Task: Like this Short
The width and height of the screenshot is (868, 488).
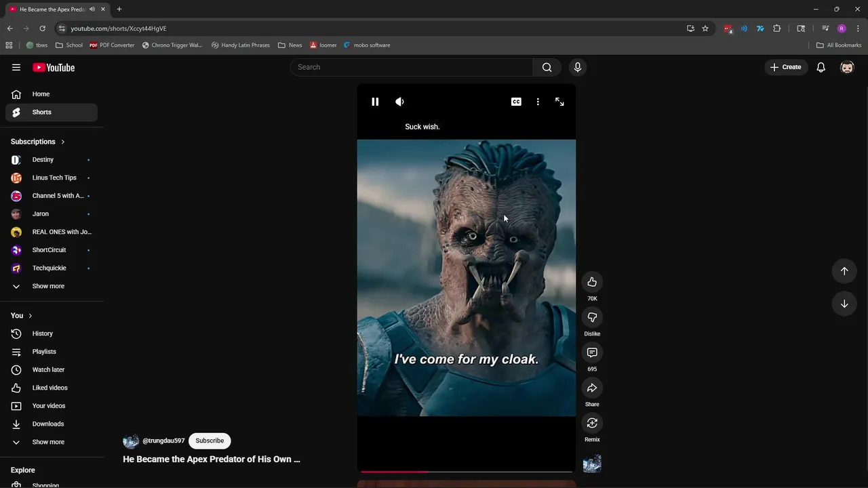Action: point(592,282)
